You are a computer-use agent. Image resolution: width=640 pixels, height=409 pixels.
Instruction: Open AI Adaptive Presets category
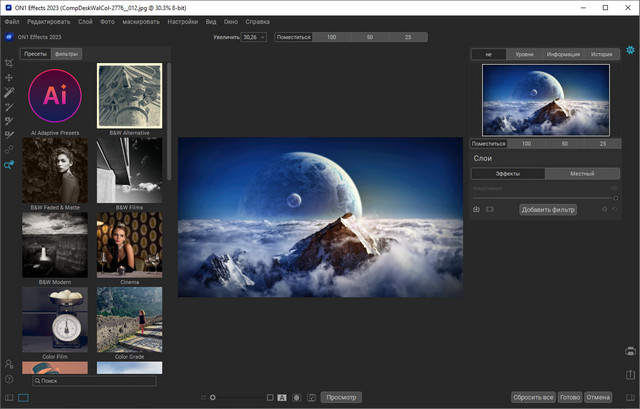coord(54,97)
